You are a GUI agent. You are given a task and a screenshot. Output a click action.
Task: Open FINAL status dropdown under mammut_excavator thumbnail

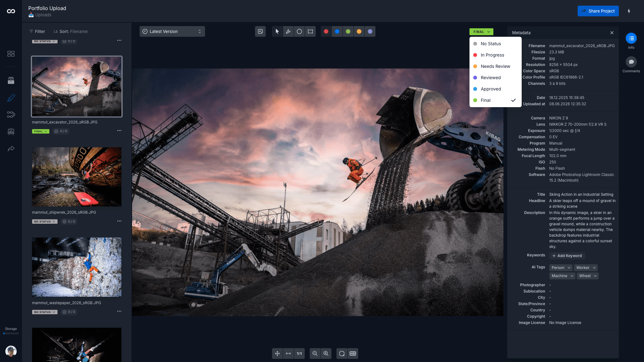[41, 131]
